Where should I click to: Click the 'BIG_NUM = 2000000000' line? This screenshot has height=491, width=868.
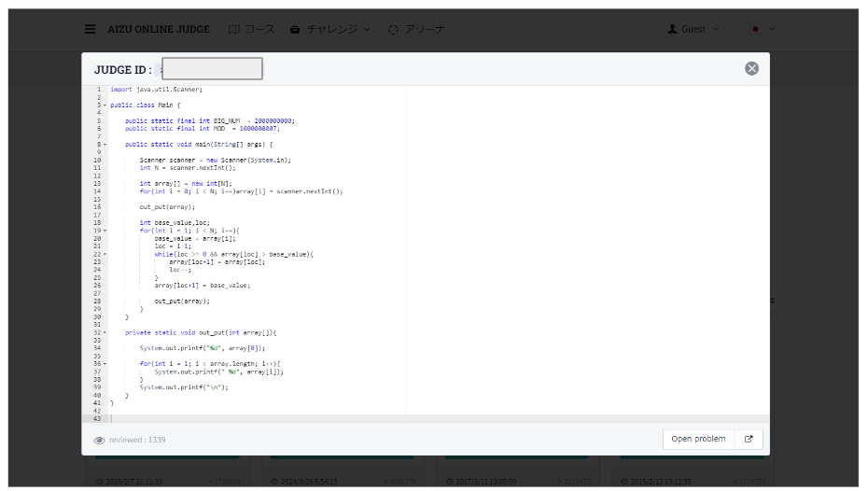(x=210, y=120)
